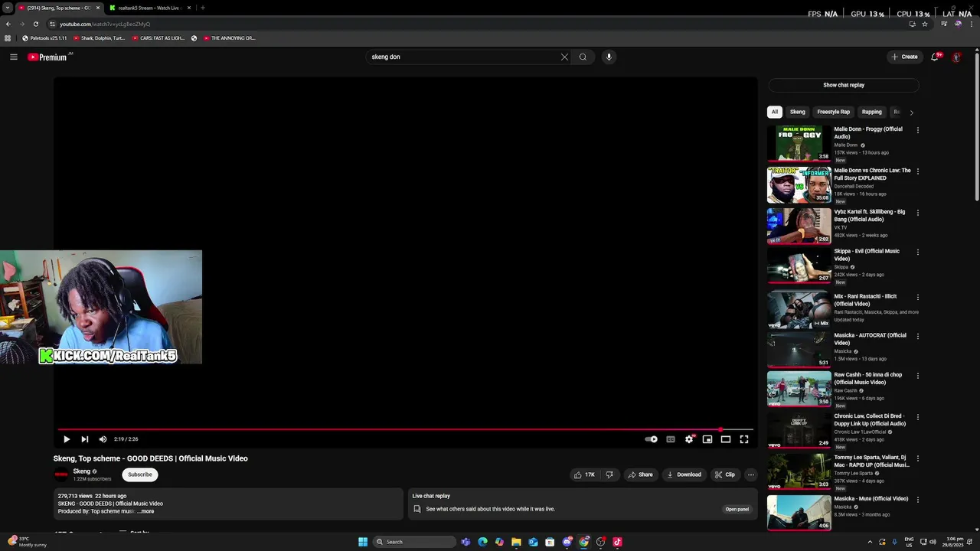Image resolution: width=980 pixels, height=551 pixels.
Task: Play the video
Action: [67, 439]
